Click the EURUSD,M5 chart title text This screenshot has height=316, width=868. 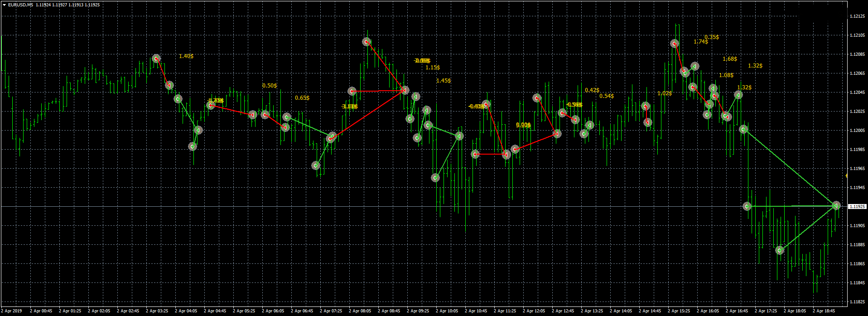click(20, 5)
